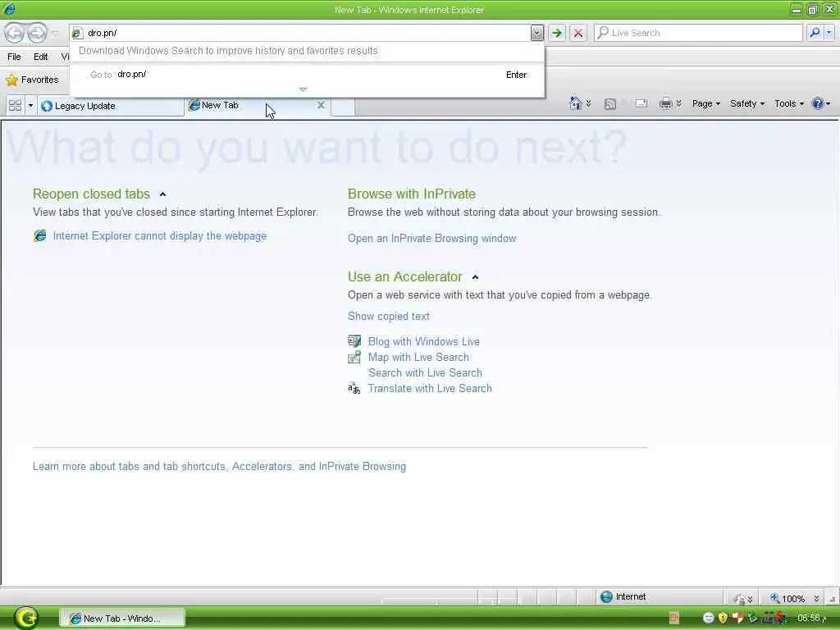Click the Forward navigation button
Screen dimensions: 840x630
tap(37, 33)
